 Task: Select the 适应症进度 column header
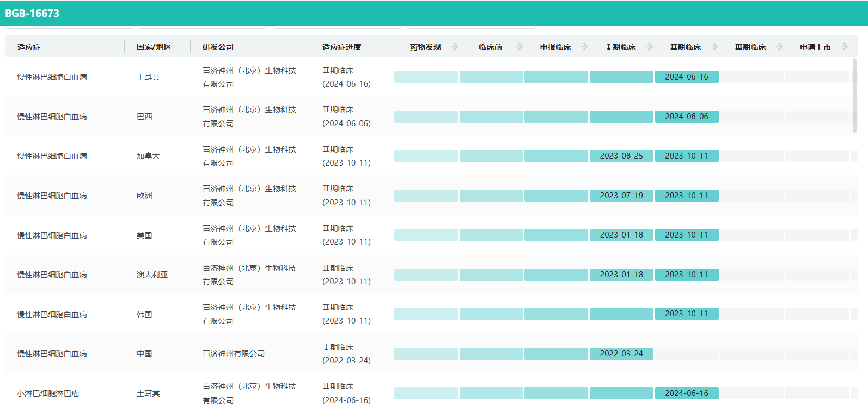[341, 47]
